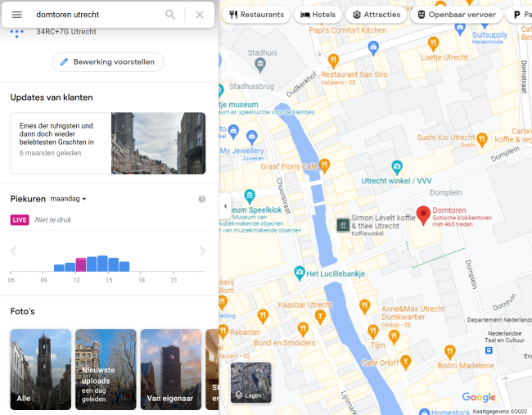Click the Graaf Floris Café pin

coord(324,165)
